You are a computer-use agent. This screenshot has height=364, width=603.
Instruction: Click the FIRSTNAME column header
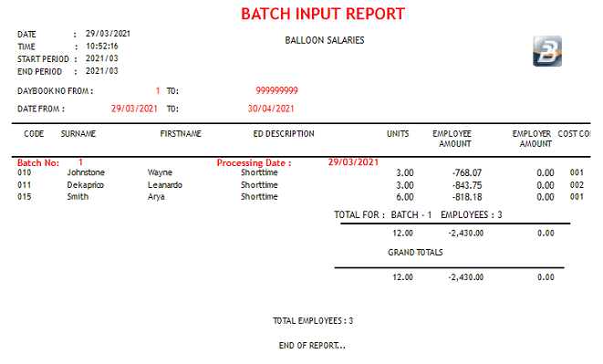point(181,134)
